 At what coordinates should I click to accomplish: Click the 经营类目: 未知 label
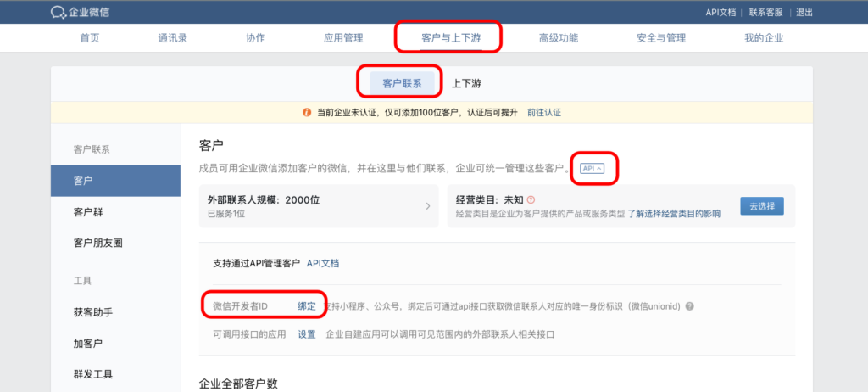tap(489, 200)
